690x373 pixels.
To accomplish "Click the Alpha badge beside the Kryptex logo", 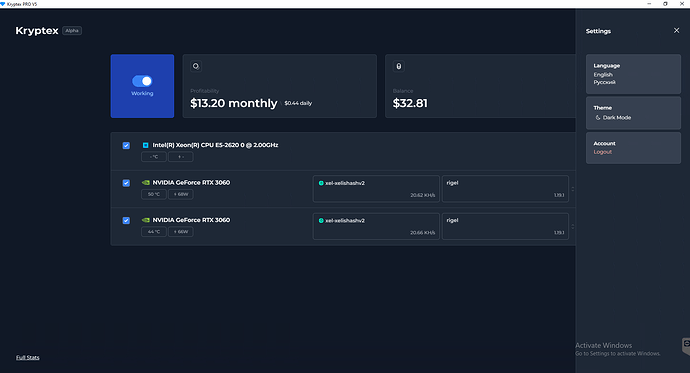I will click(x=72, y=31).
